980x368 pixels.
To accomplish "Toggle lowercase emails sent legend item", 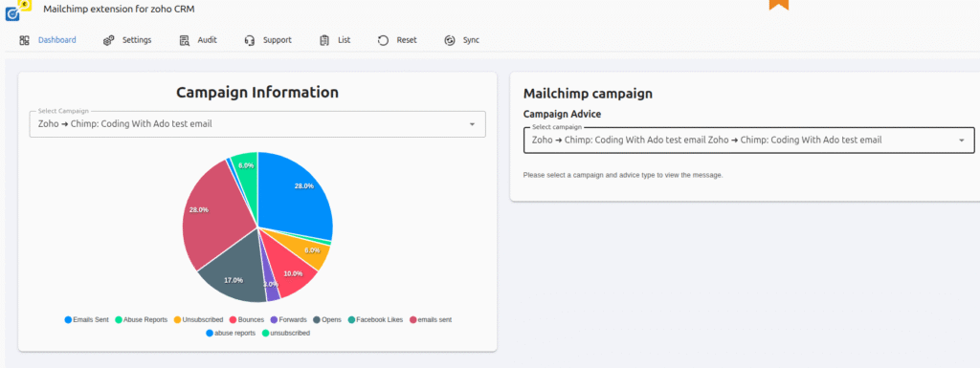I will 430,320.
